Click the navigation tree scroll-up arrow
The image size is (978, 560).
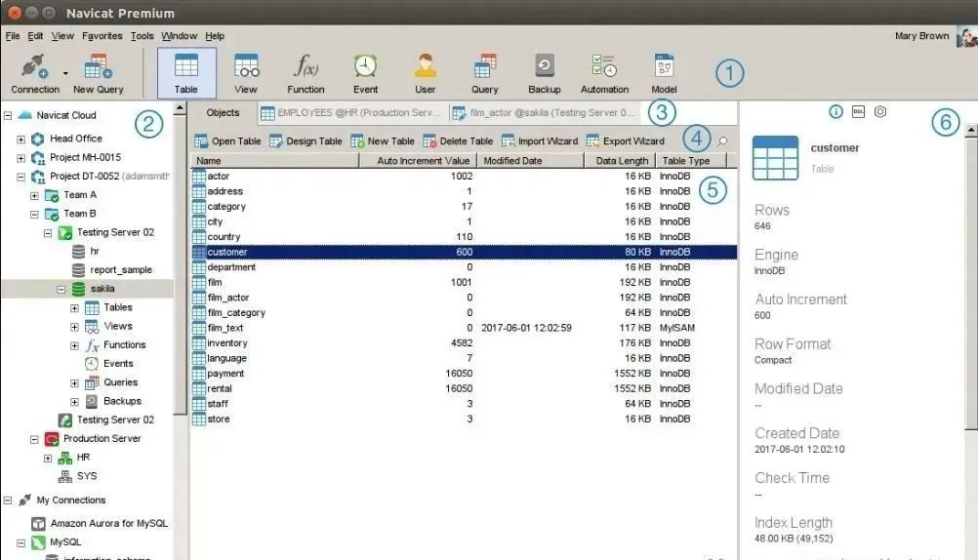point(180,108)
